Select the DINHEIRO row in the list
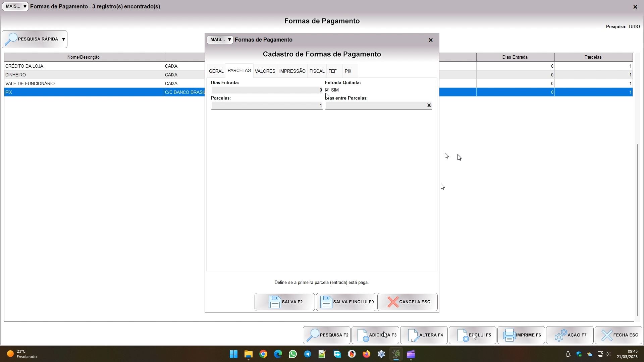The width and height of the screenshot is (644, 362). (83, 75)
